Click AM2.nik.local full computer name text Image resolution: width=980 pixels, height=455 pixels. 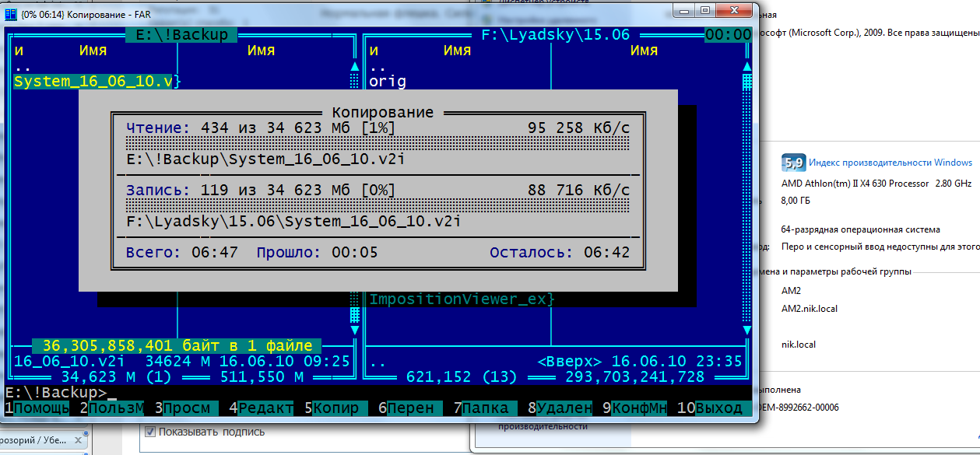[x=810, y=308]
